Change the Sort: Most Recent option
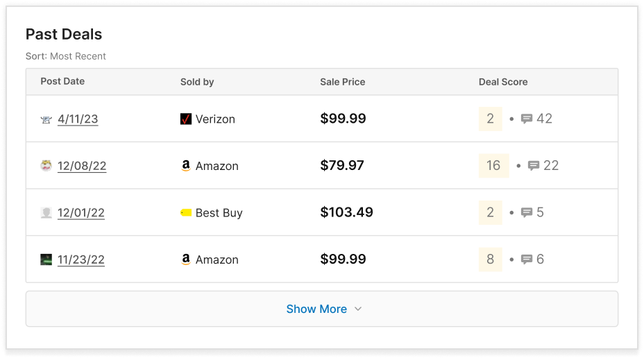This screenshot has width=644, height=358. [66, 56]
